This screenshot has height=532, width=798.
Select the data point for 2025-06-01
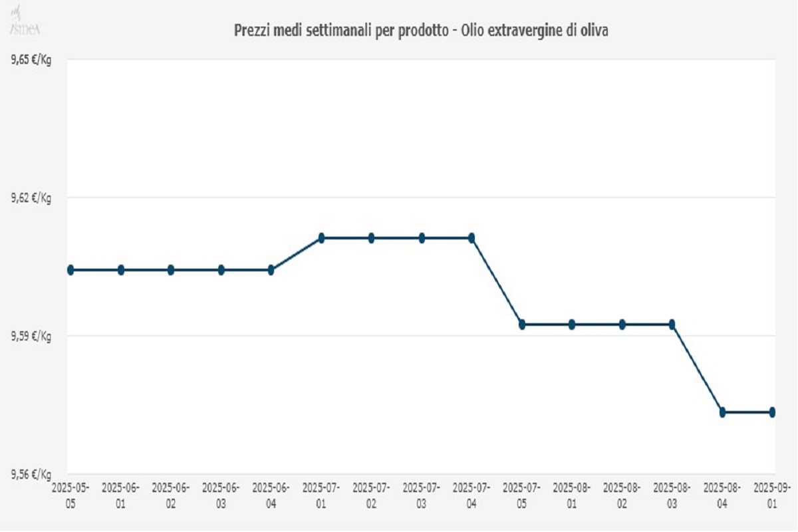[121, 270]
